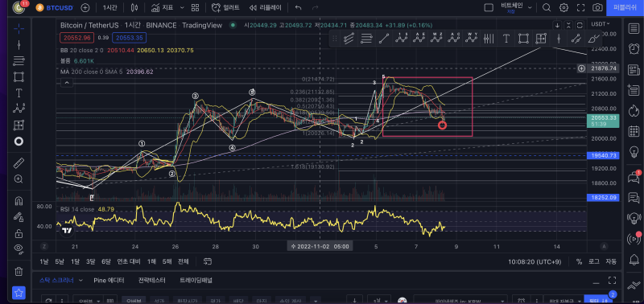The image size is (644, 304).
Task: Toggle 로그 scale option
Action: (593, 261)
